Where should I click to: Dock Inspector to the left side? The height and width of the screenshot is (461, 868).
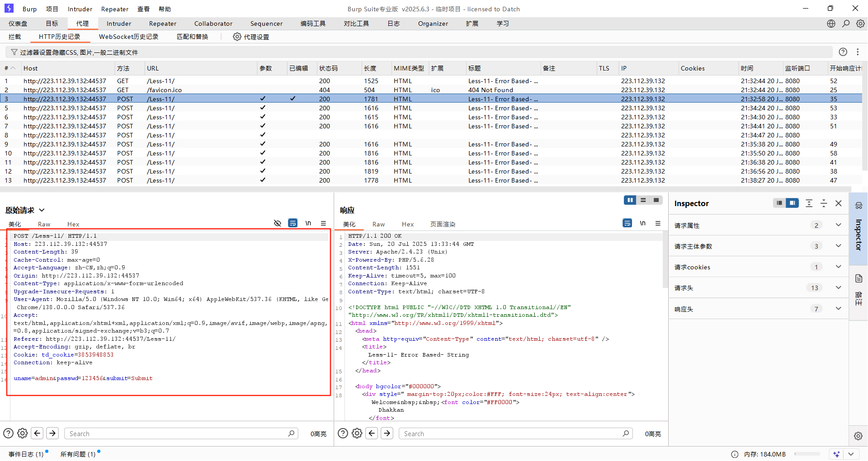click(779, 203)
